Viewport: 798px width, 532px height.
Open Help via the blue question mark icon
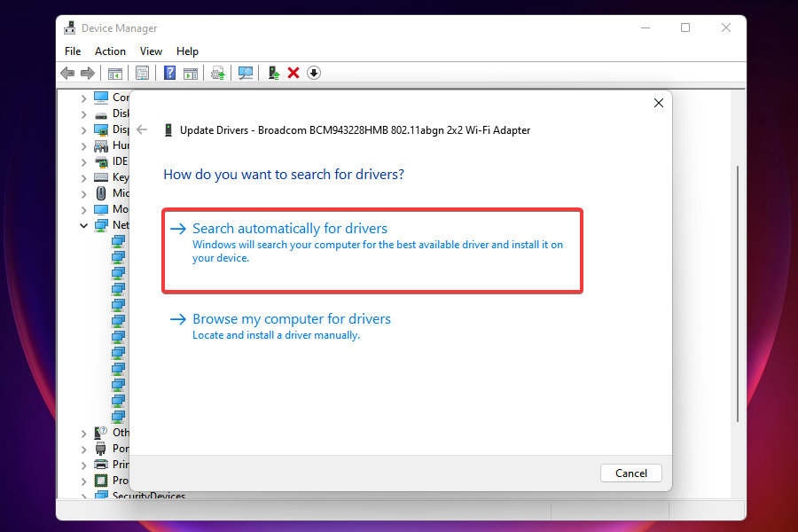(x=168, y=73)
